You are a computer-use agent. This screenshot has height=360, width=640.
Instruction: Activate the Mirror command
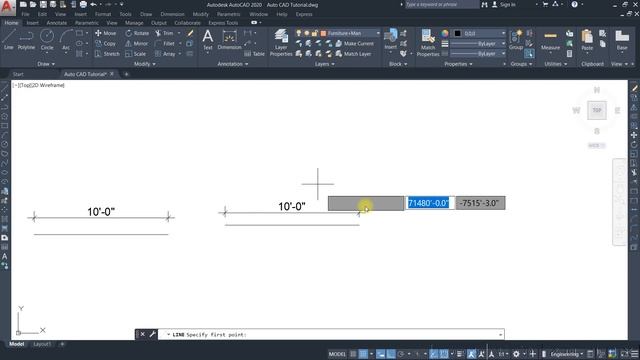tap(137, 43)
